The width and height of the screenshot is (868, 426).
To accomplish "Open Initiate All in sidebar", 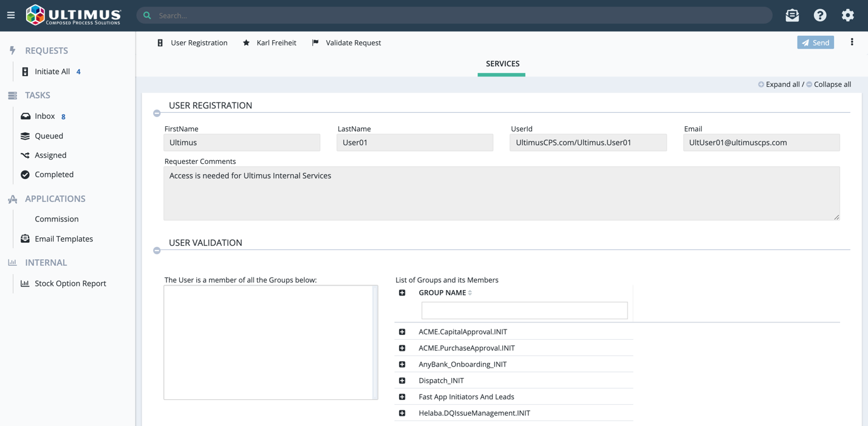I will [52, 72].
